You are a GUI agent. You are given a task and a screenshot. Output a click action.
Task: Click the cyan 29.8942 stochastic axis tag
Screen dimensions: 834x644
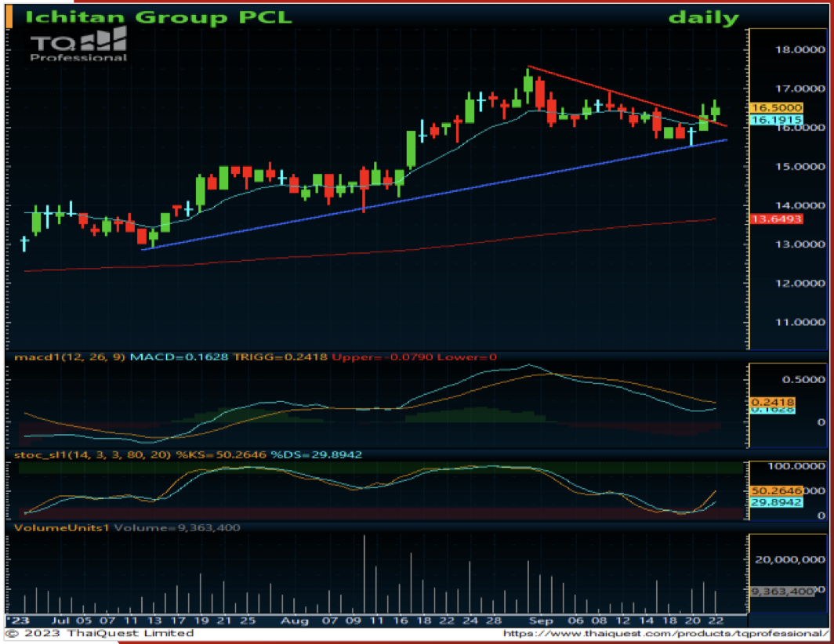(x=776, y=502)
